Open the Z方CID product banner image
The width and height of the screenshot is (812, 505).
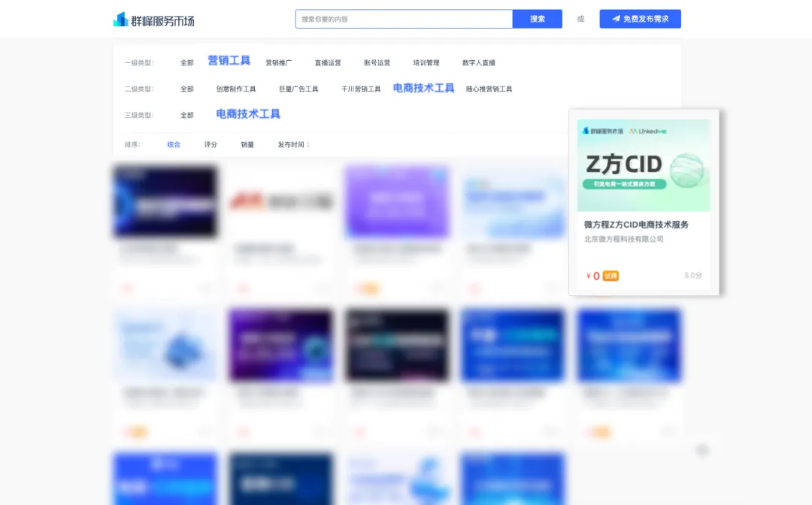coord(644,165)
